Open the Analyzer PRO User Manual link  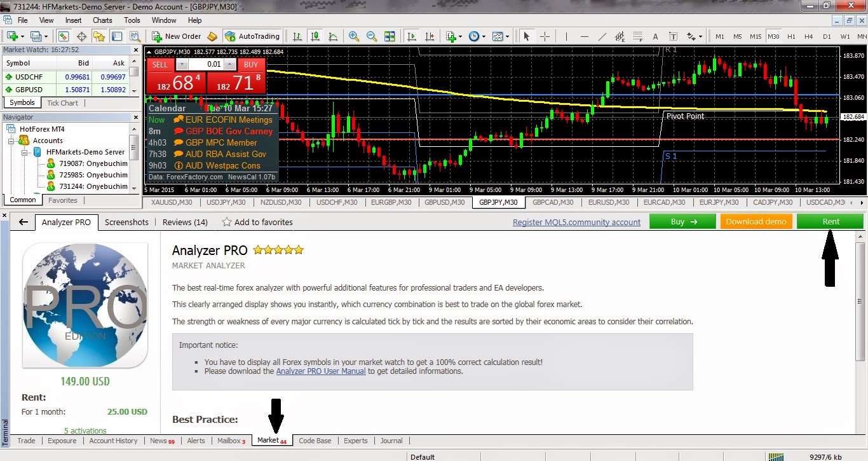pos(321,371)
